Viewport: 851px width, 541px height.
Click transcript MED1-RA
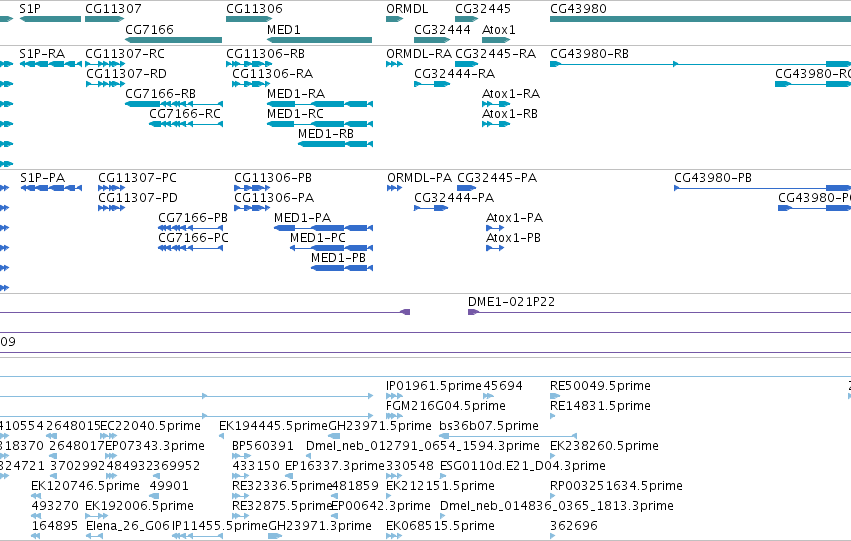pos(320,104)
